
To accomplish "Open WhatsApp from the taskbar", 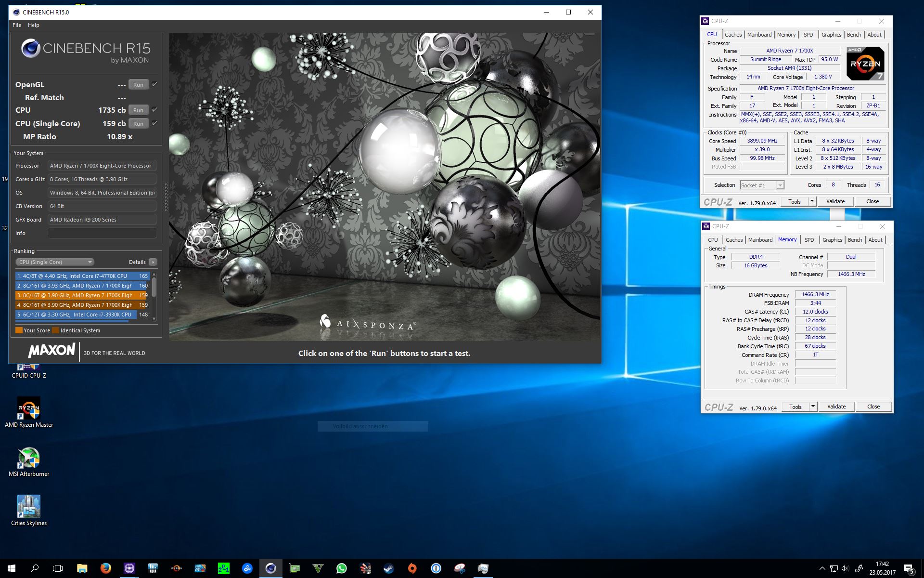I will [x=342, y=568].
